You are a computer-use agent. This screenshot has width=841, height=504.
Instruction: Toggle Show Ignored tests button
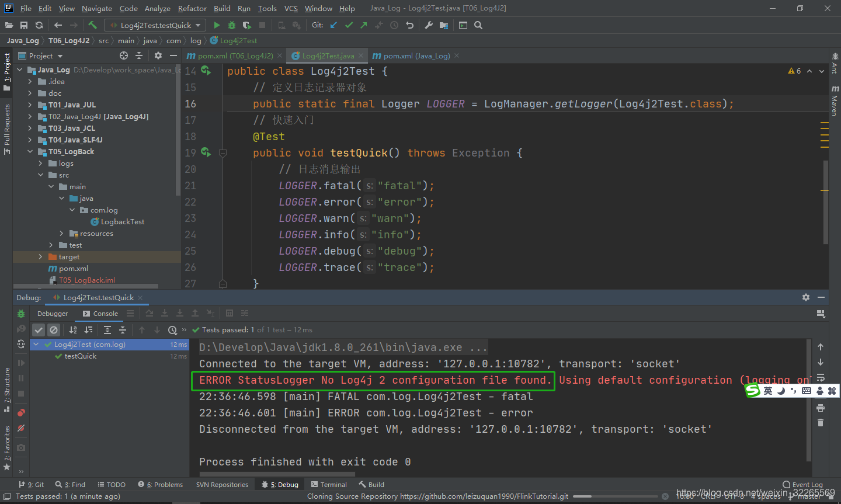tap(54, 330)
